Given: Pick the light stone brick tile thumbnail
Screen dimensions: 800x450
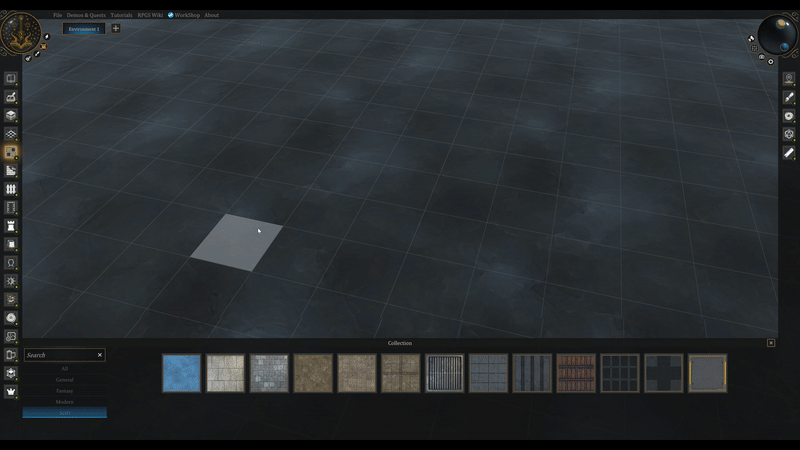Looking at the screenshot, I should point(226,373).
